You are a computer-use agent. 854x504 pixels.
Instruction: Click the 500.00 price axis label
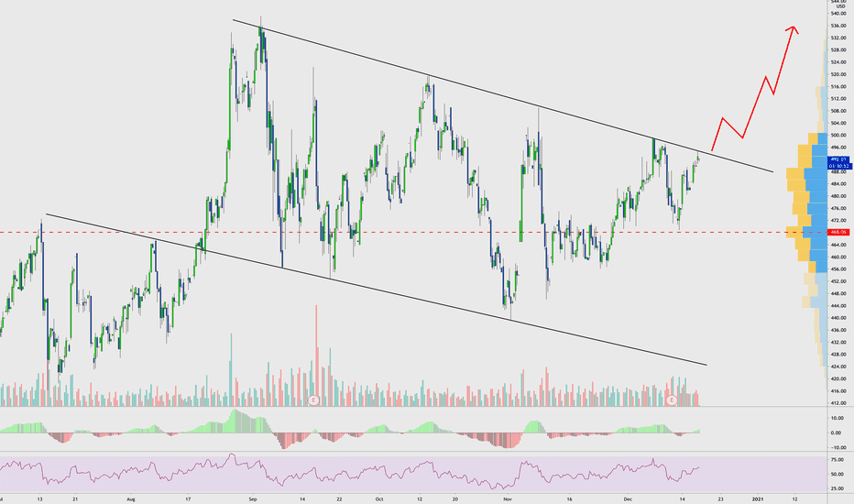(x=838, y=135)
